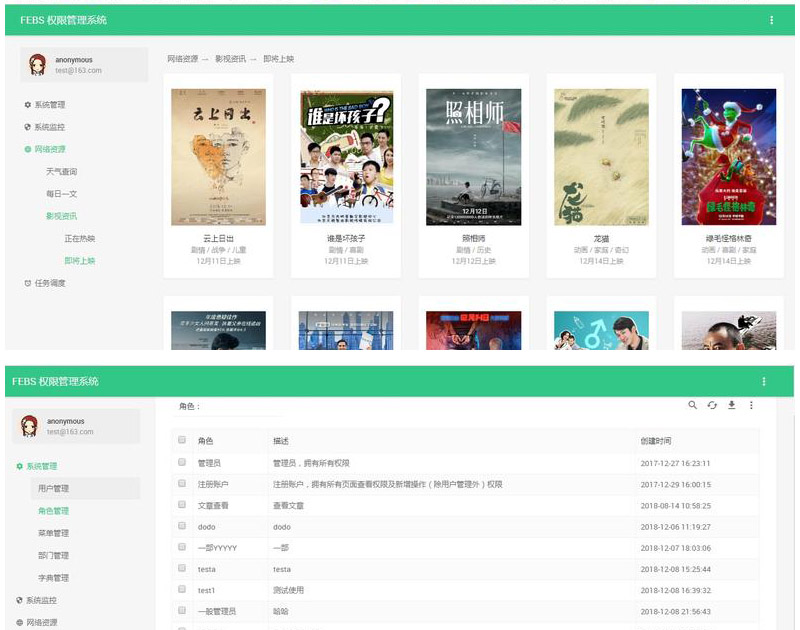Expand 系统监控 in the bottom sidebar

point(41,600)
